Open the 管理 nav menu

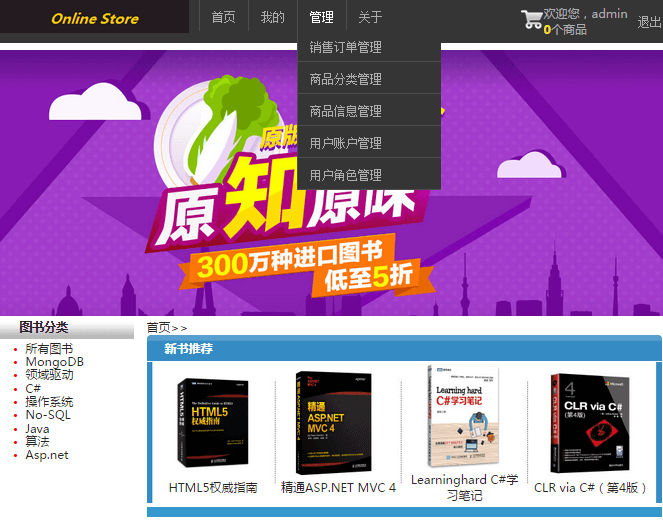pyautogui.click(x=322, y=17)
